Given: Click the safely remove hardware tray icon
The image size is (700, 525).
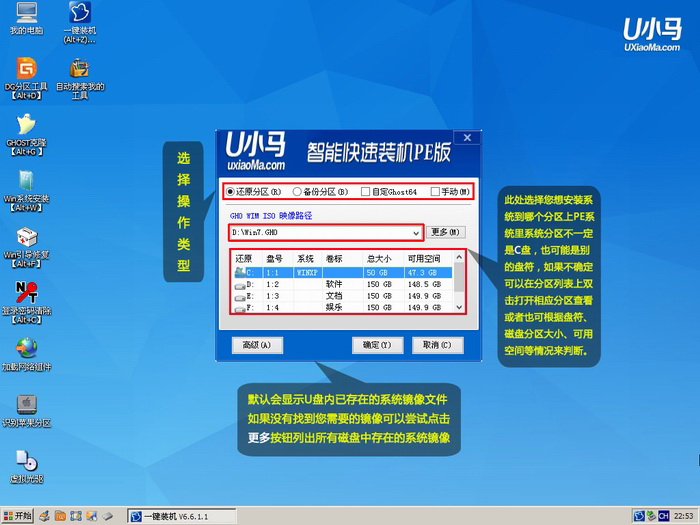Looking at the screenshot, I should [x=651, y=516].
